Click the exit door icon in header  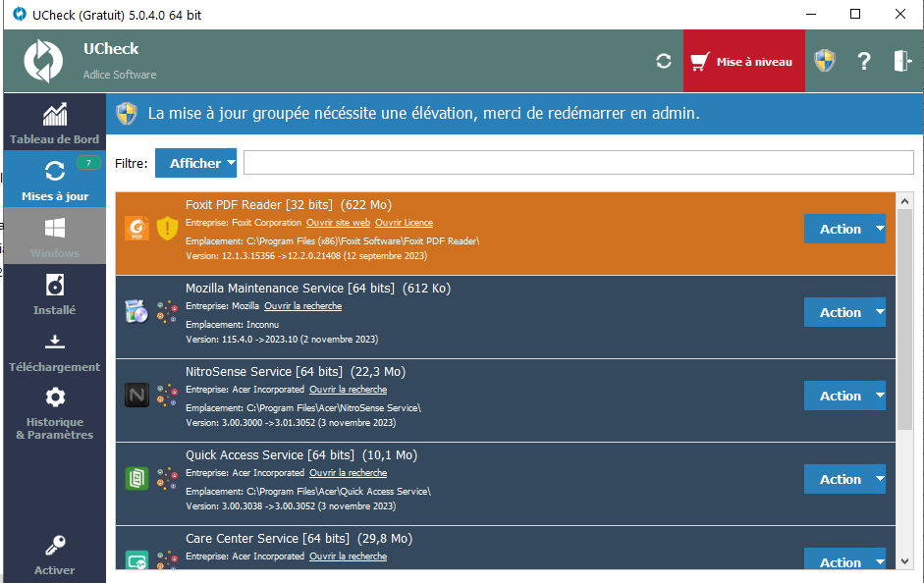click(x=902, y=61)
